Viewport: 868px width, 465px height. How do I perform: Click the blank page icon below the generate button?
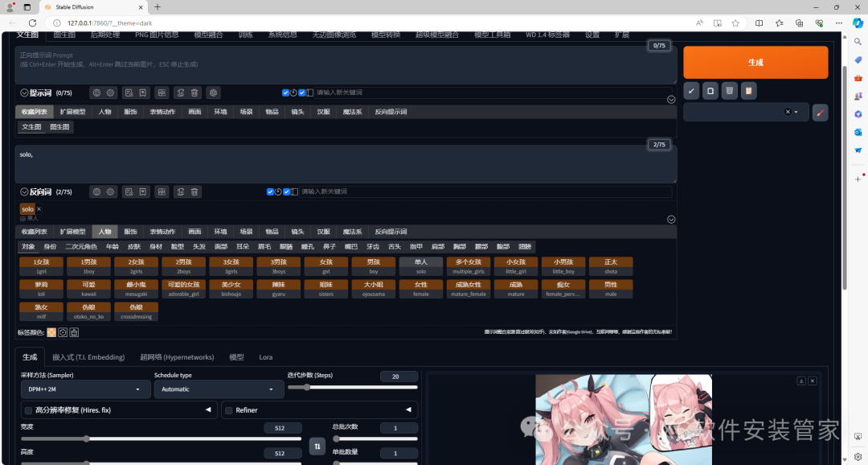coord(710,91)
